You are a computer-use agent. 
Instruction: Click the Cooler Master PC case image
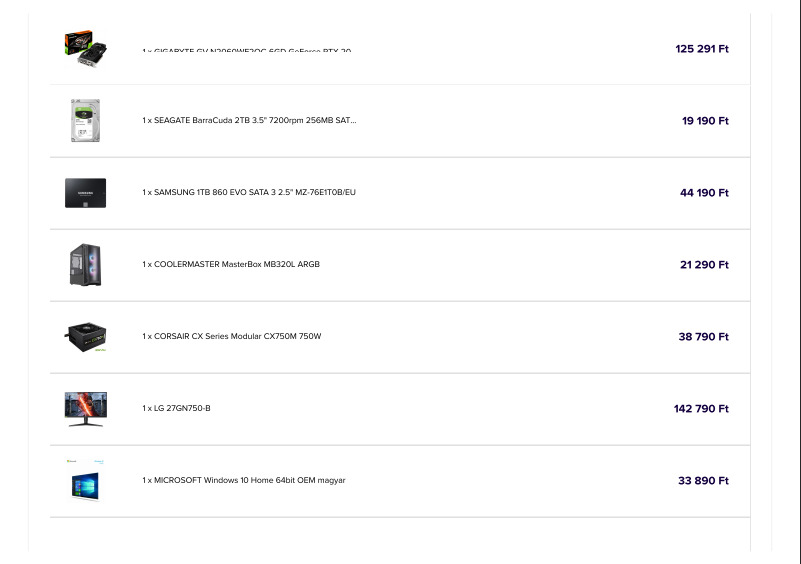click(x=85, y=265)
